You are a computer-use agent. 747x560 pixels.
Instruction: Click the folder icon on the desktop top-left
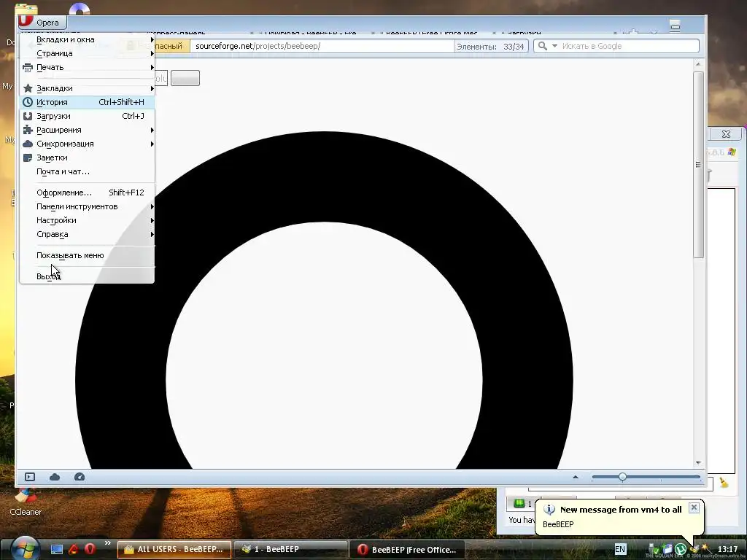(x=26, y=9)
